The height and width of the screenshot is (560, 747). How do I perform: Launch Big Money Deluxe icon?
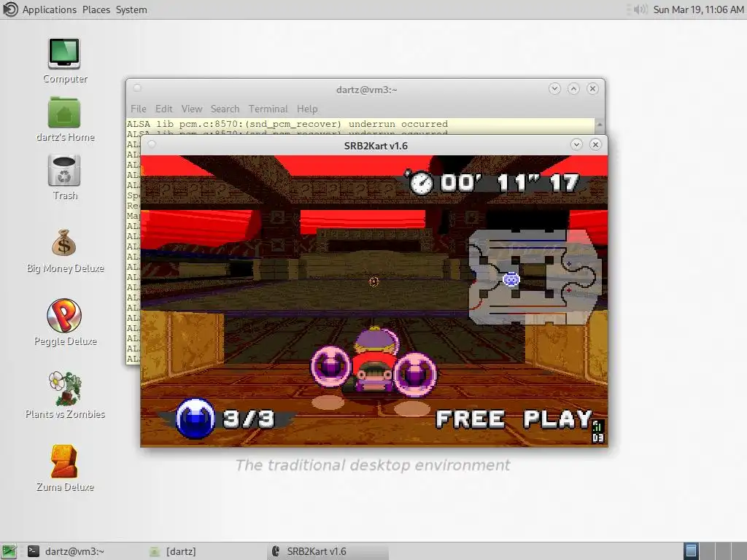tap(64, 243)
